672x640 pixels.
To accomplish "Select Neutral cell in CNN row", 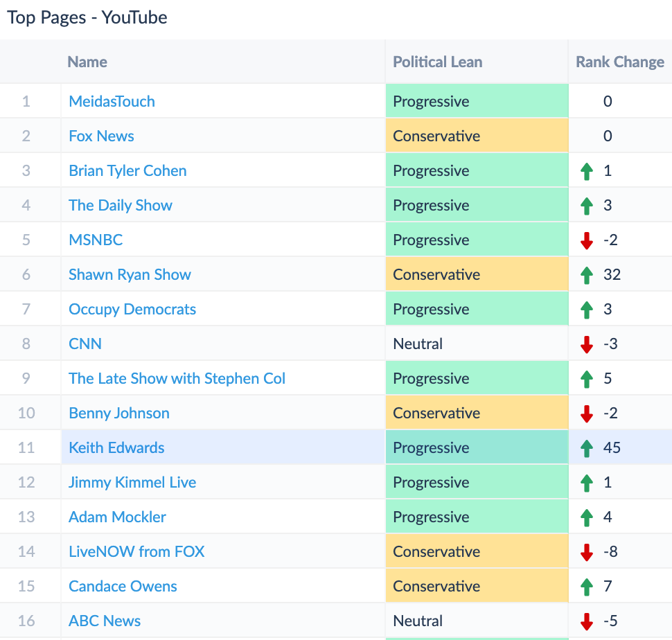I will [x=477, y=344].
